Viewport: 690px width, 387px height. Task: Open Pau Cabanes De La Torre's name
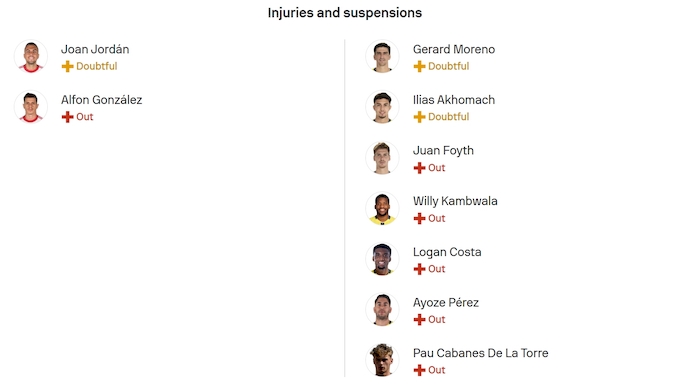(481, 353)
